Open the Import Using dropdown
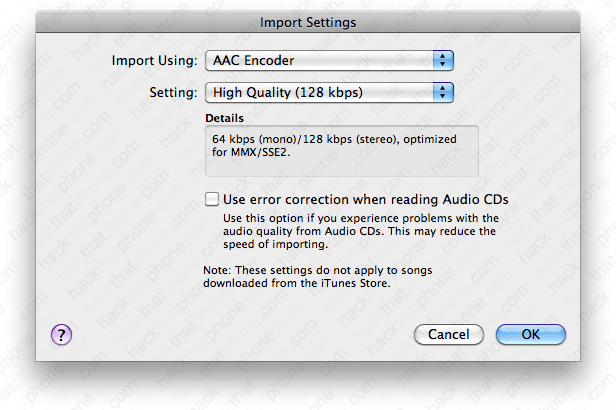 click(x=329, y=60)
